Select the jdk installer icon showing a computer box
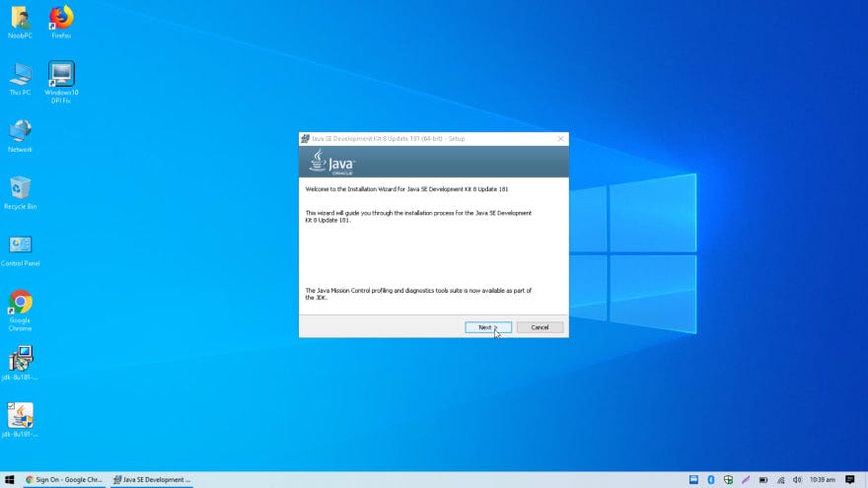This screenshot has height=488, width=868. pyautogui.click(x=20, y=364)
